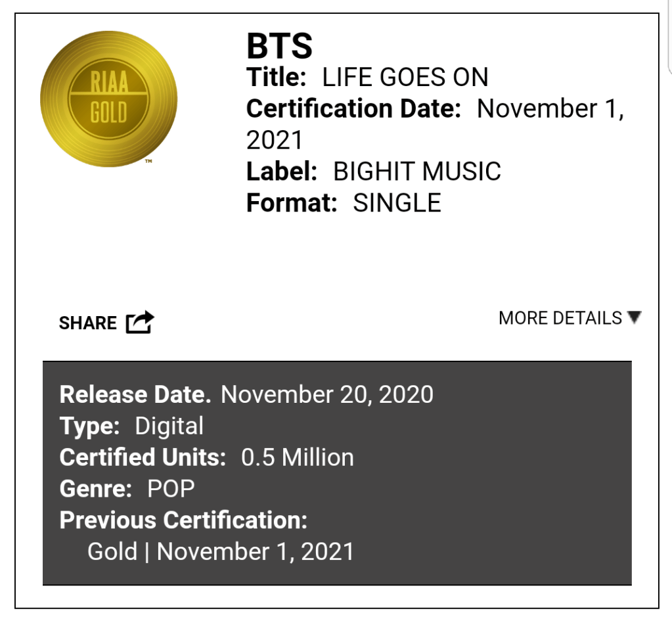The image size is (672, 619).
Task: Click the BIGHIT MUSIC label text
Action: coord(416,172)
